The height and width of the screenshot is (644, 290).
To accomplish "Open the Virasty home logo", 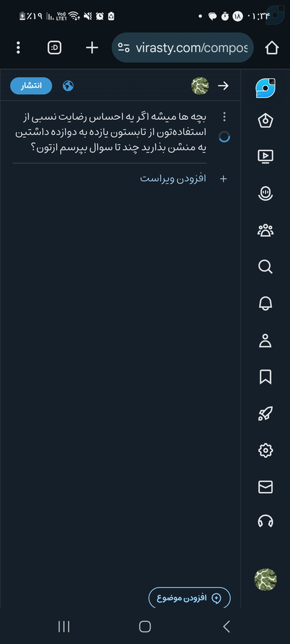I will pos(265,88).
